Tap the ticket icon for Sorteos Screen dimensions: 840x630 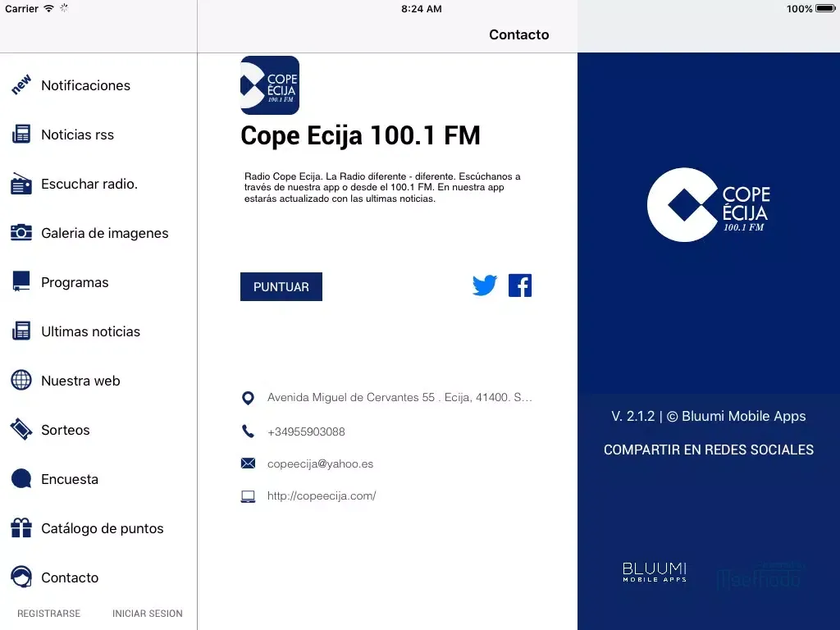click(x=21, y=430)
